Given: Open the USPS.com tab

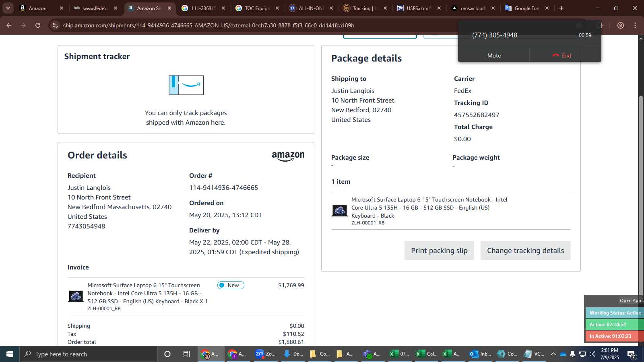Looking at the screenshot, I should point(419,8).
